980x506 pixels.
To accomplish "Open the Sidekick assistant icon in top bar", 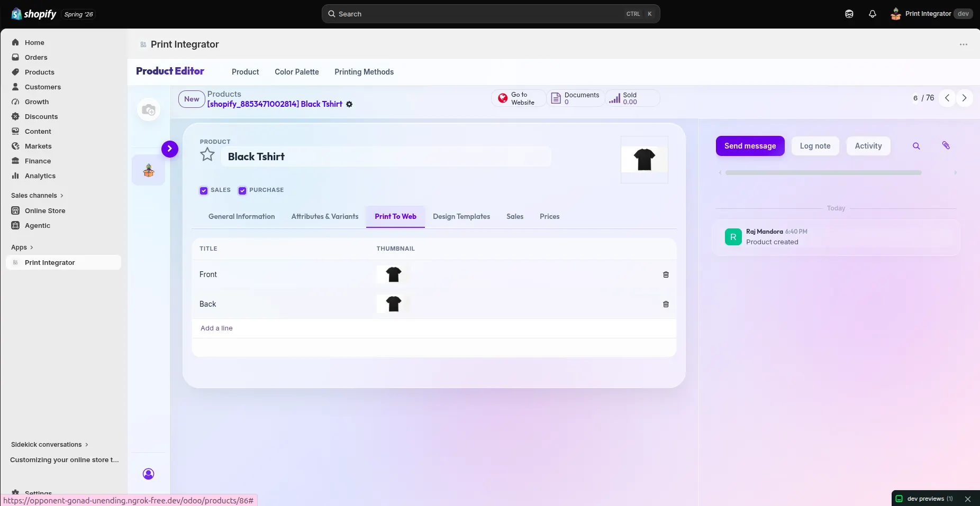I will (x=849, y=14).
